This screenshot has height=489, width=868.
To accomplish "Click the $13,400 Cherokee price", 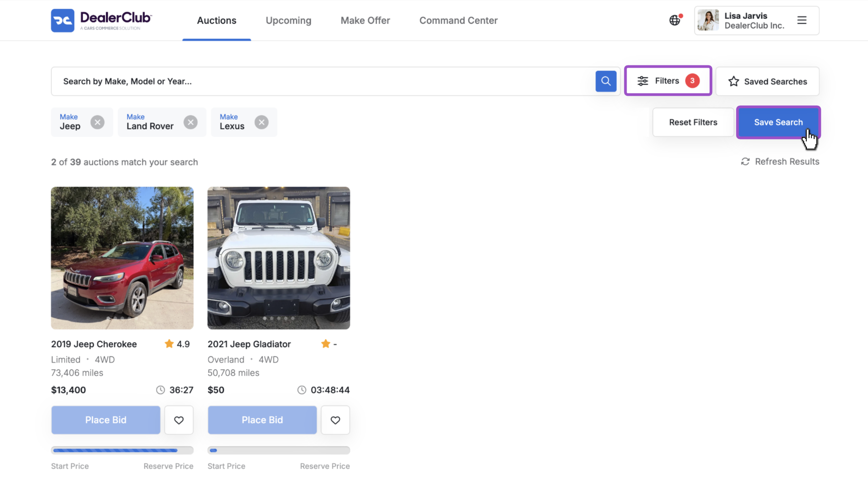I will click(x=68, y=390).
